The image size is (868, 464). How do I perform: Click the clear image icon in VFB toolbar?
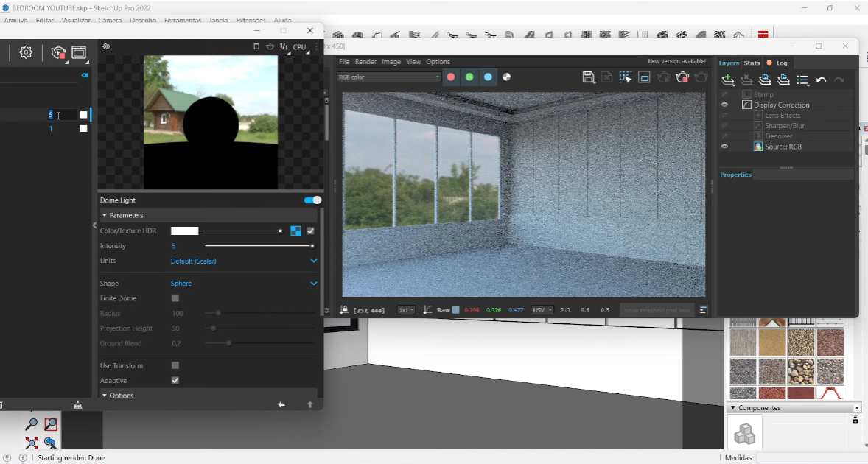[607, 77]
